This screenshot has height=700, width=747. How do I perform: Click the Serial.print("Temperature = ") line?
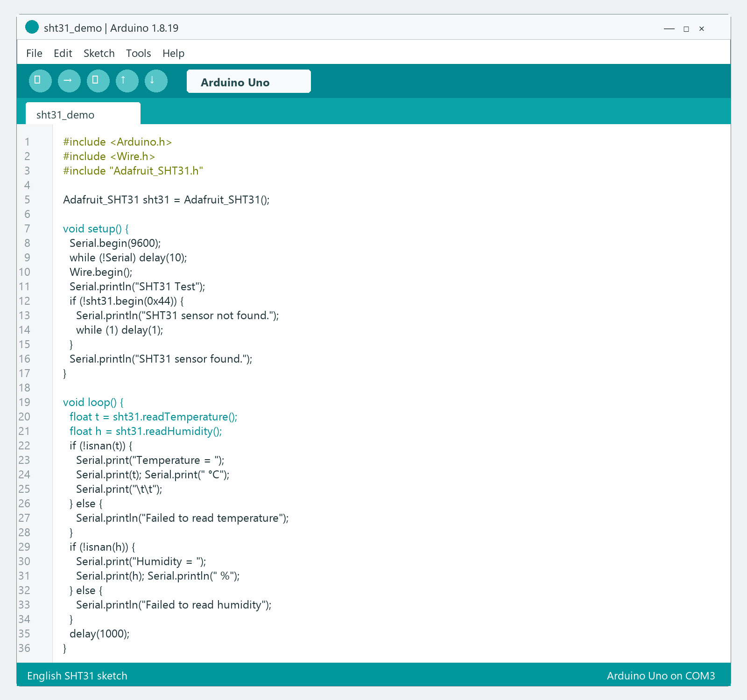[150, 460]
